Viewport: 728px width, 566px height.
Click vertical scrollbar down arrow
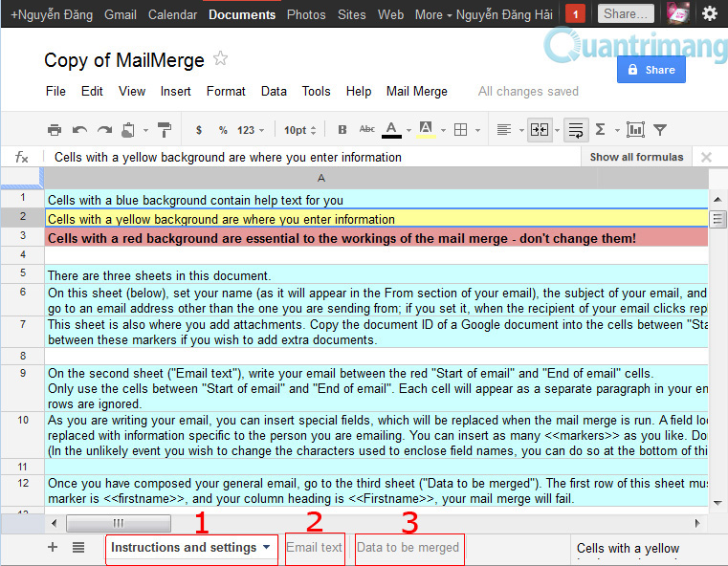717,503
